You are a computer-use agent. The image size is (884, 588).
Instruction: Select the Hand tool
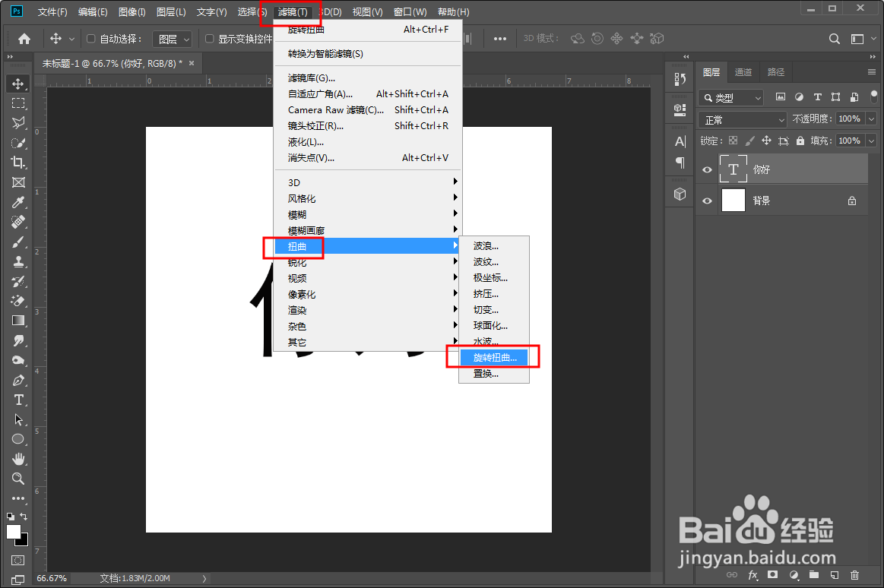point(18,459)
